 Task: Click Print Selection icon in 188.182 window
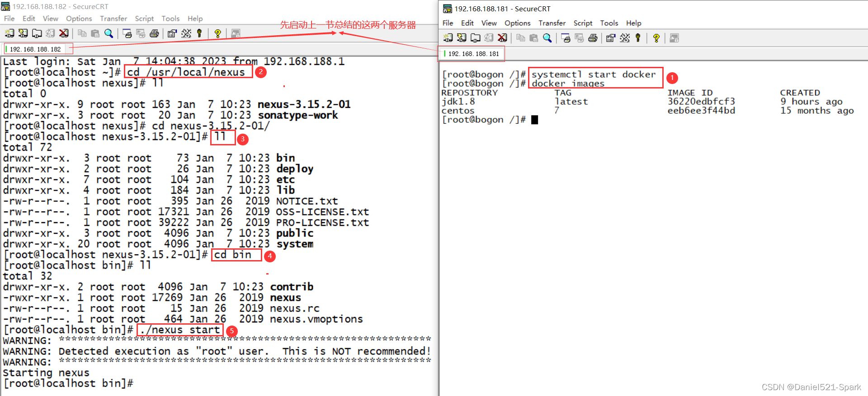coord(141,33)
